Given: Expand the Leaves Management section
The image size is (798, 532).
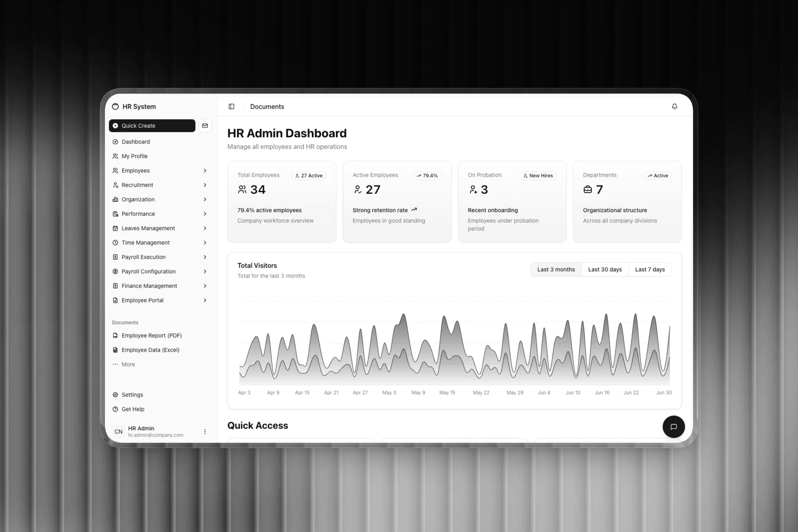Looking at the screenshot, I should (x=205, y=228).
